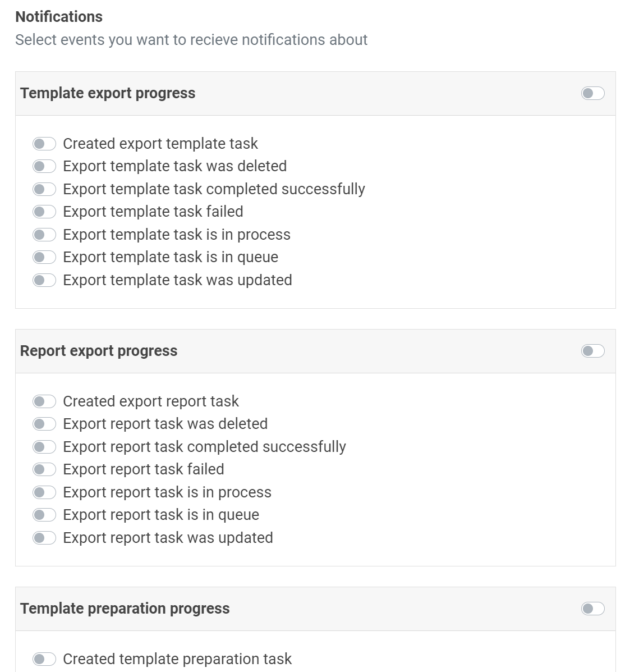
Task: Enable all Report export progress notifications
Action: point(592,351)
